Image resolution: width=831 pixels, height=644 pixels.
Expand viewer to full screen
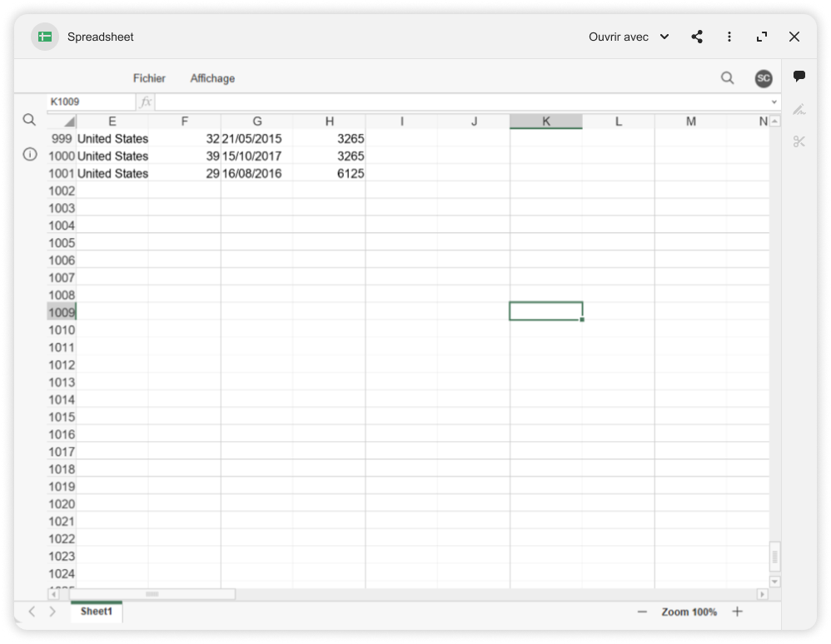pyautogui.click(x=762, y=37)
